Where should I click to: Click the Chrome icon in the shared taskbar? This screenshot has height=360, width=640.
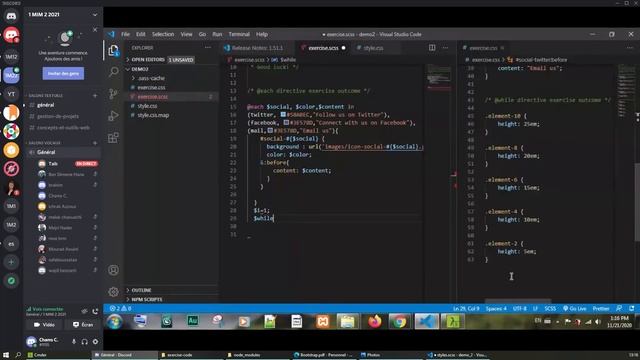400,321
